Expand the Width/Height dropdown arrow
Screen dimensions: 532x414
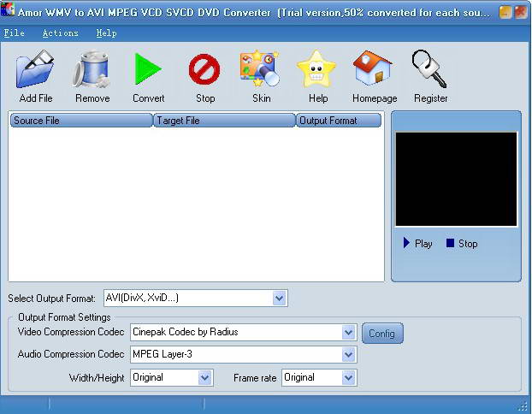[x=204, y=378]
